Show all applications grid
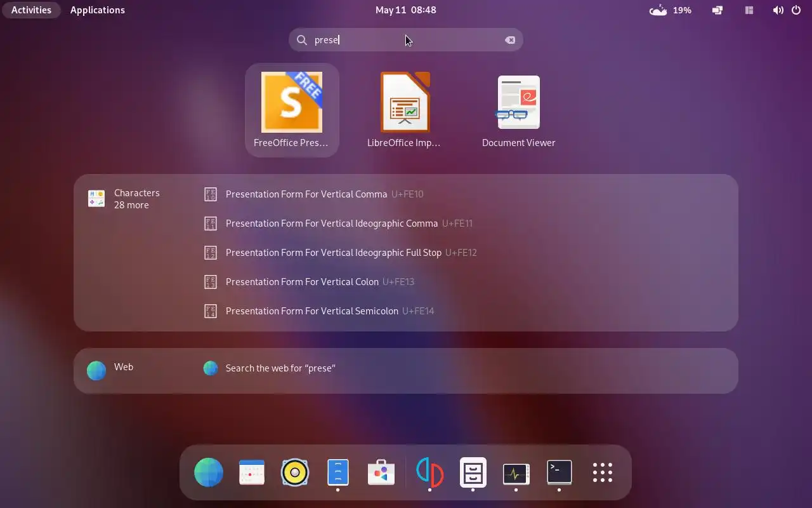The image size is (812, 508). (x=603, y=472)
